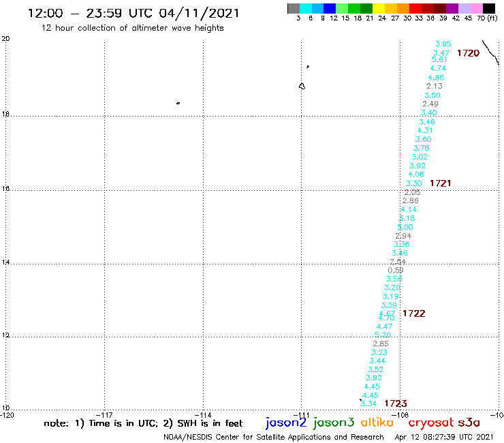This screenshot has width=504, height=443.
Task: Click the gray 2.85 reading
Action: click(x=381, y=344)
